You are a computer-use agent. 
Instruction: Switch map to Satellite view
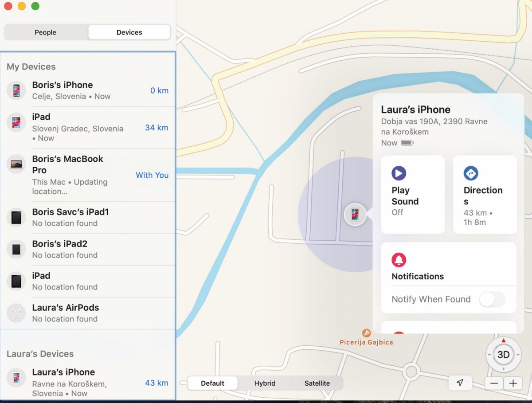[x=317, y=383]
